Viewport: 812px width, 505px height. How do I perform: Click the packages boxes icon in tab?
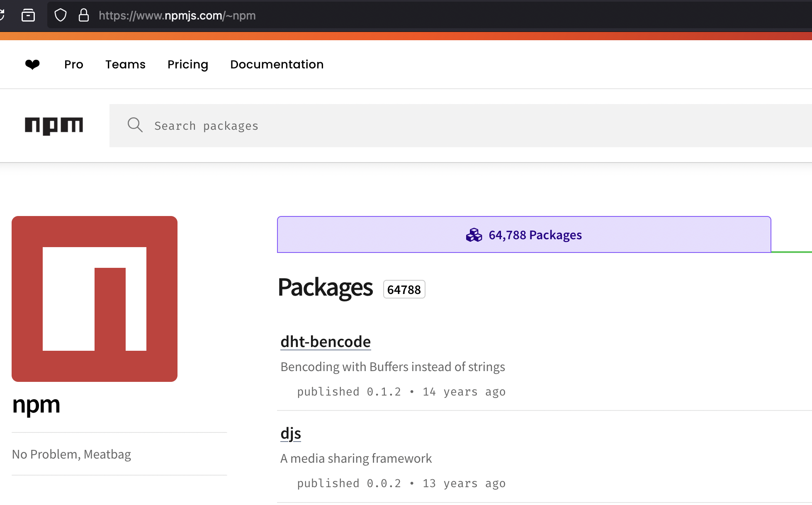(474, 235)
